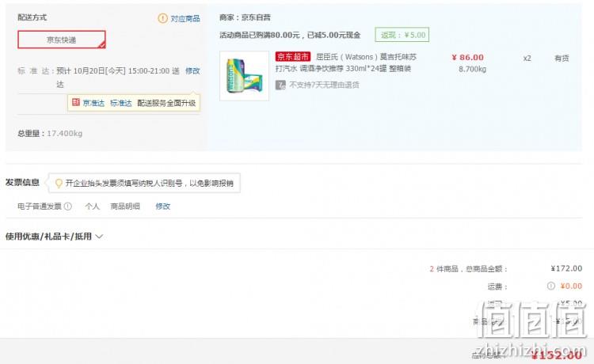Click the 返现 ¥5.00 badge
The height and width of the screenshot is (364, 594).
pyautogui.click(x=402, y=35)
